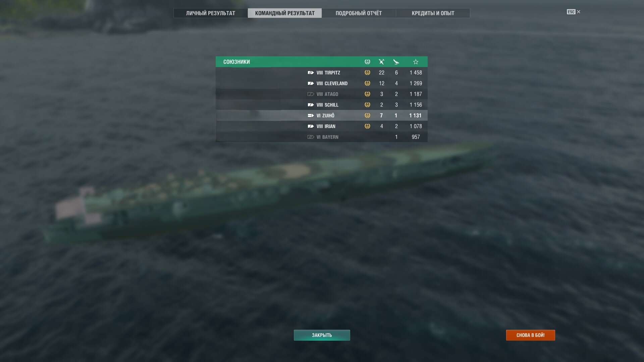Close results screen with ESC icon
644x362 pixels.
coord(574,12)
